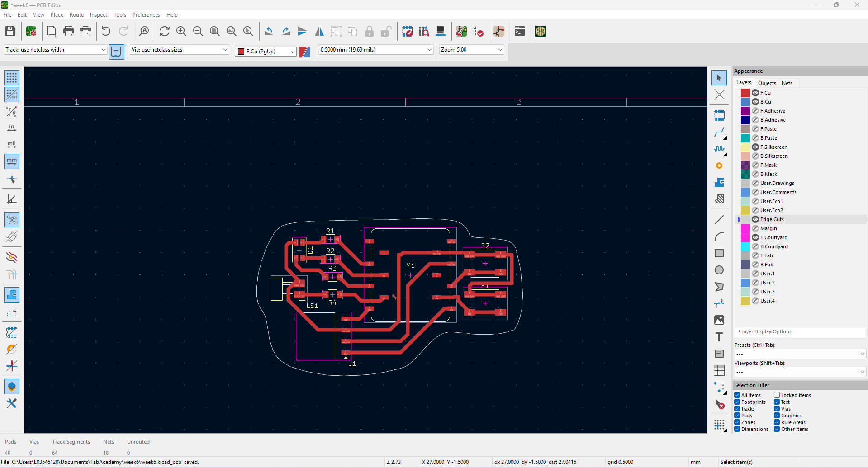Activate the Draw Circle tool

[719, 270]
